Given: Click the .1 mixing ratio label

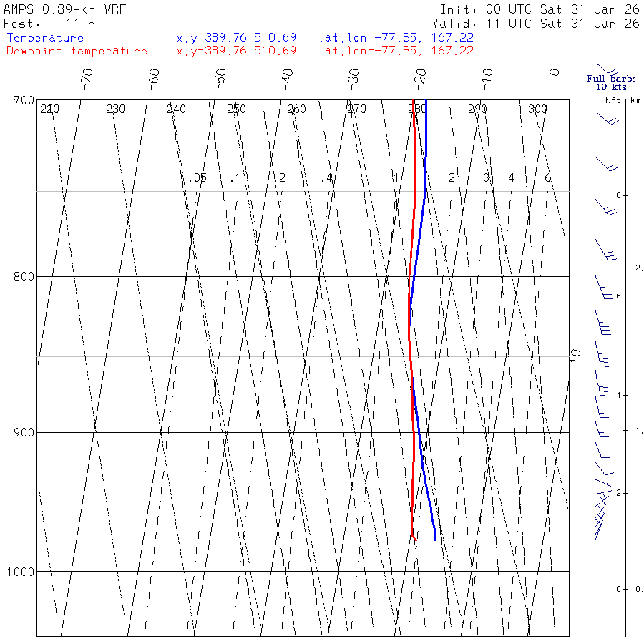Looking at the screenshot, I should 235,178.
